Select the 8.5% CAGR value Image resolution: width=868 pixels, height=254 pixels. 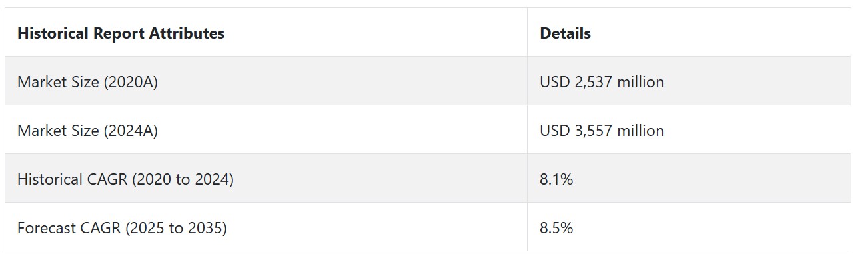[556, 228]
